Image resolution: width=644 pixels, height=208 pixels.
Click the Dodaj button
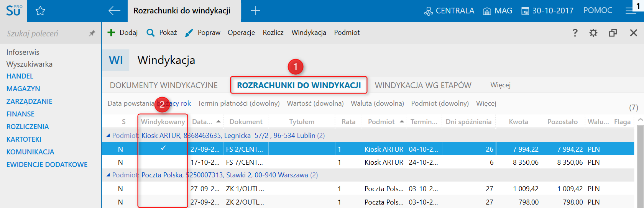pyautogui.click(x=123, y=33)
